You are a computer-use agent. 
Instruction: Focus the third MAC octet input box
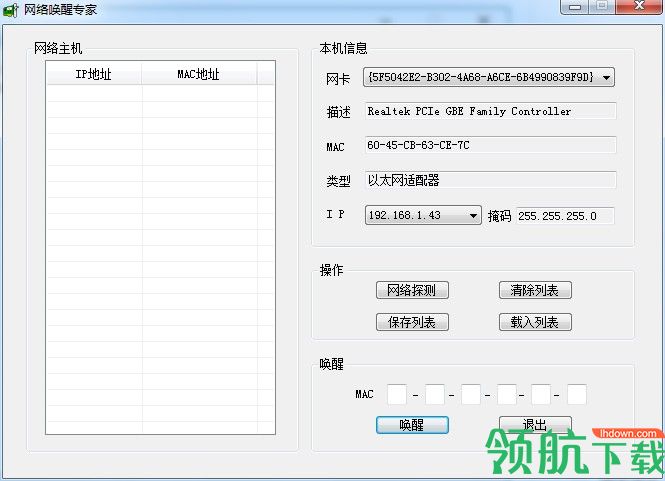[x=471, y=394]
